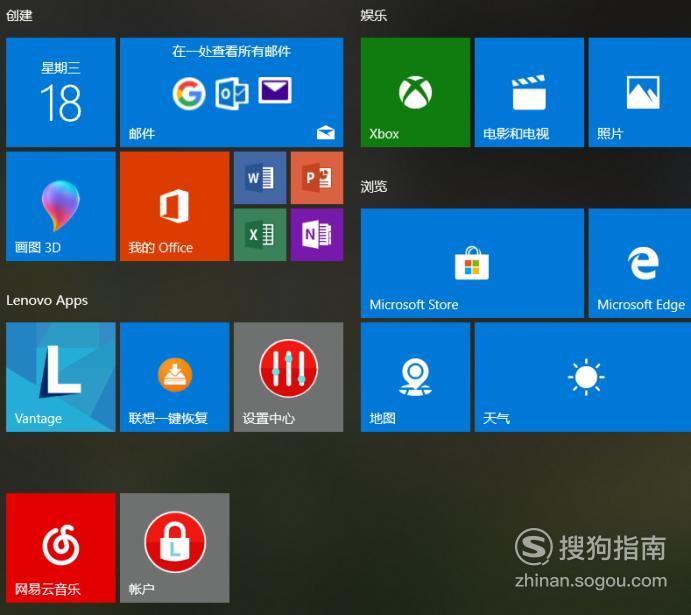Screen dimensions: 691x615
Task: Open the 地图 maps tile
Action: [416, 377]
